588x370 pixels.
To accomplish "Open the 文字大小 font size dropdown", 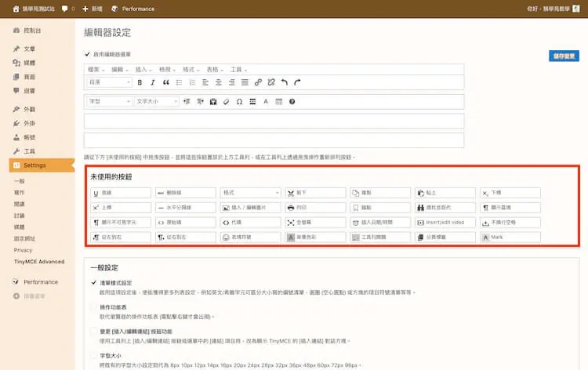I will (156, 102).
